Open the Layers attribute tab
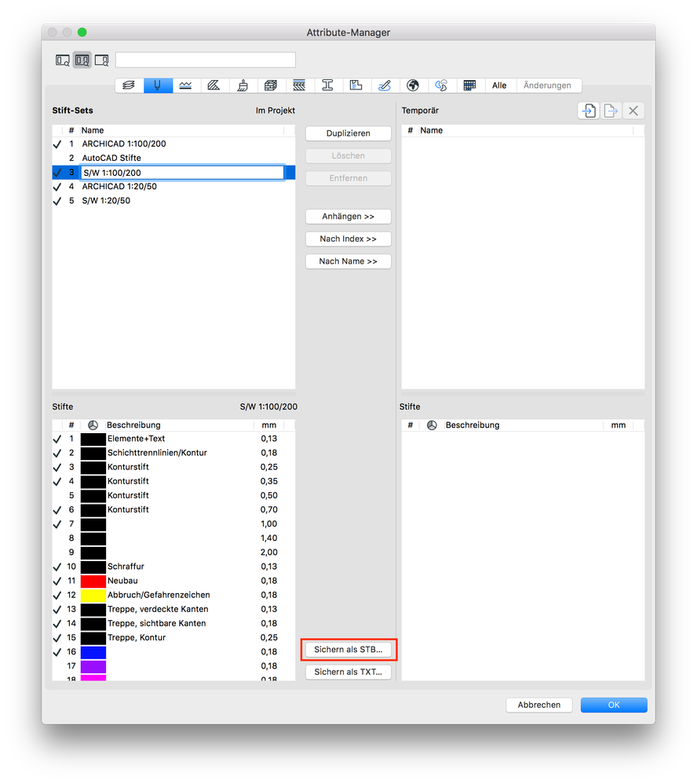The image size is (697, 784). [x=129, y=86]
